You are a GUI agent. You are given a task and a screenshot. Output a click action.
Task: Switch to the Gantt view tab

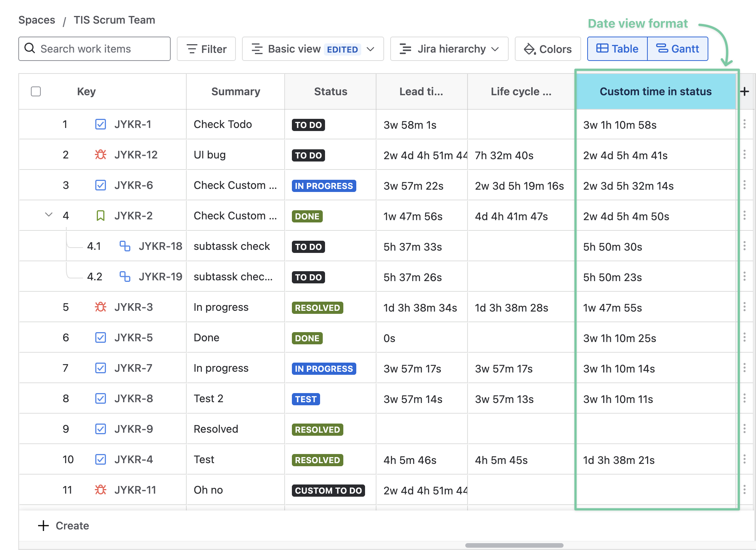(x=678, y=49)
